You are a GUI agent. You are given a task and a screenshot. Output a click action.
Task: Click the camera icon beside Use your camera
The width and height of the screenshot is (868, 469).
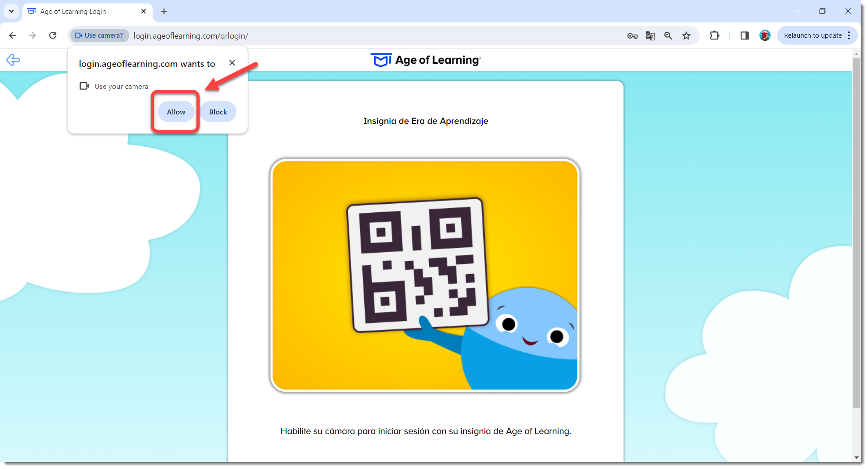84,86
